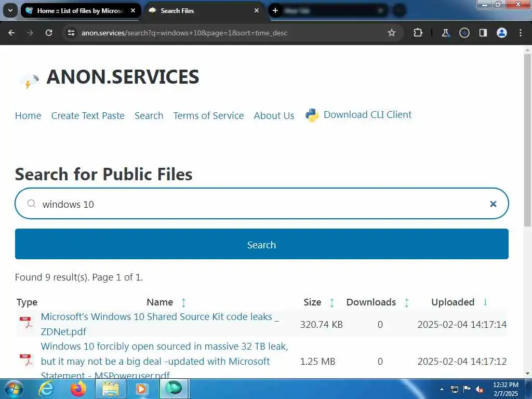This screenshot has width=532, height=399.
Task: Open Terms of Service link
Action: click(x=209, y=116)
